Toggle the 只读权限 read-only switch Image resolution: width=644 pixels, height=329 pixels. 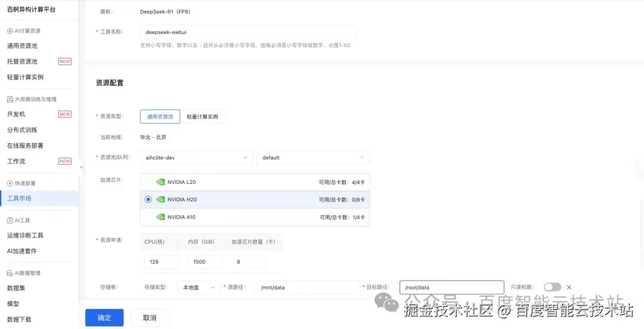pyautogui.click(x=552, y=287)
